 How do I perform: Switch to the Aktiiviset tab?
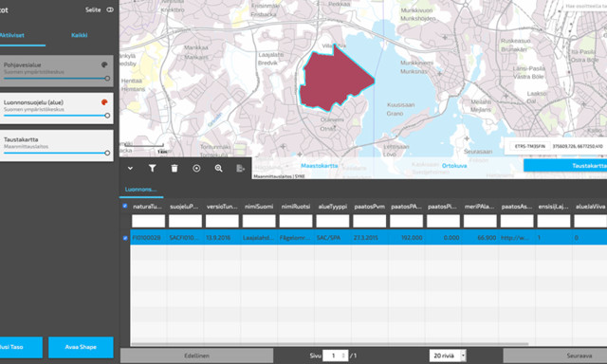point(11,35)
